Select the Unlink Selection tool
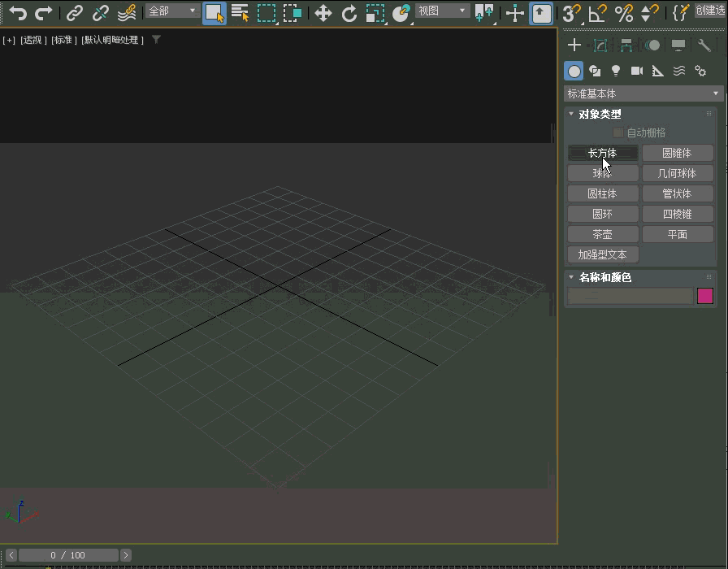Screen dimensions: 728x569 [100, 13]
